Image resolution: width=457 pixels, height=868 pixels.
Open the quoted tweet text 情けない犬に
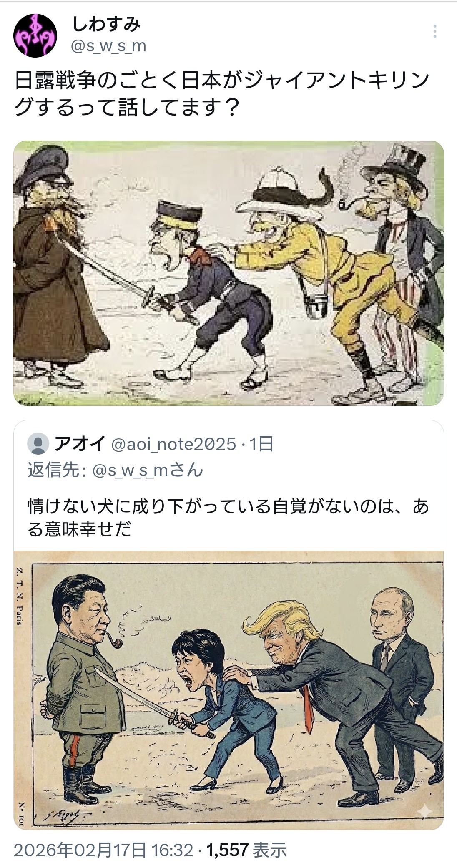pos(228,518)
